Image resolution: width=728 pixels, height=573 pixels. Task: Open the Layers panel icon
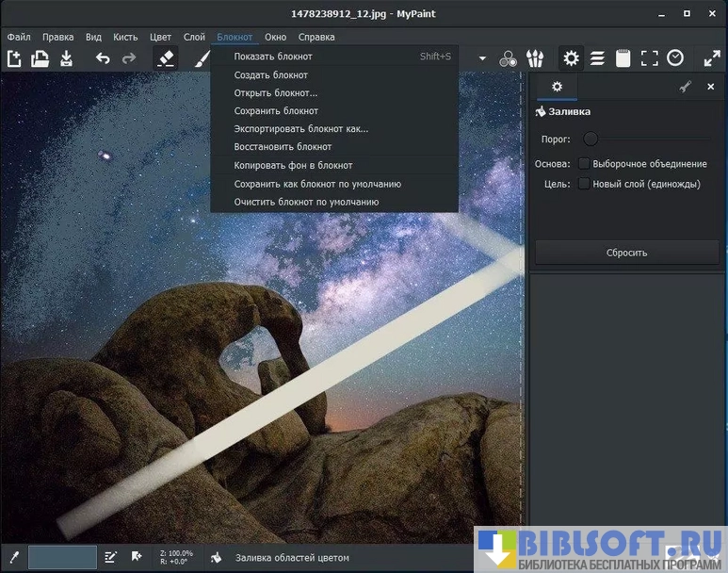(x=597, y=58)
